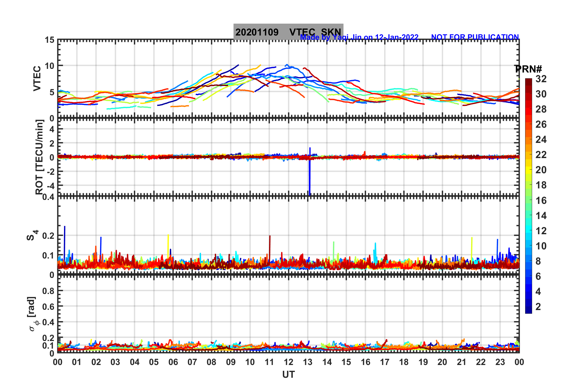Click colorbar tick label "30"
The height and width of the screenshot is (392, 577).
pyautogui.click(x=541, y=94)
